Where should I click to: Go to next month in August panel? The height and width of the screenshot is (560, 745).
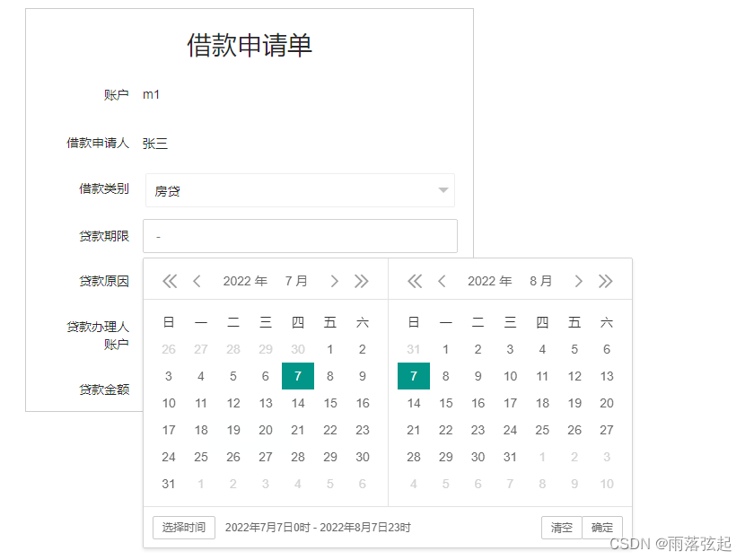tap(579, 281)
